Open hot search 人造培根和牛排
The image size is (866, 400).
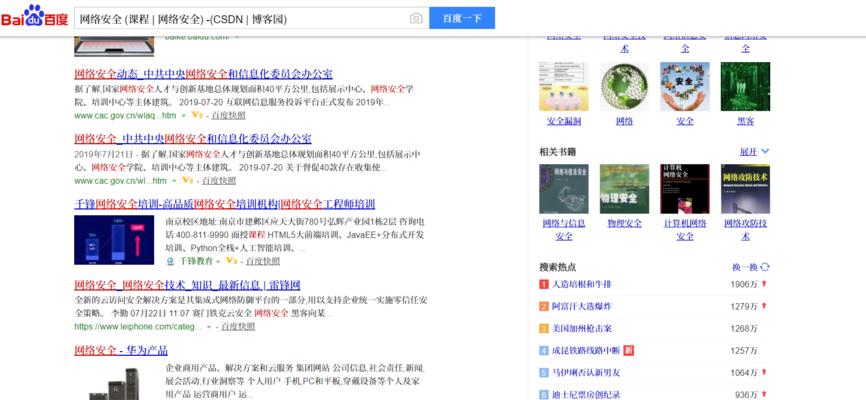(x=582, y=285)
